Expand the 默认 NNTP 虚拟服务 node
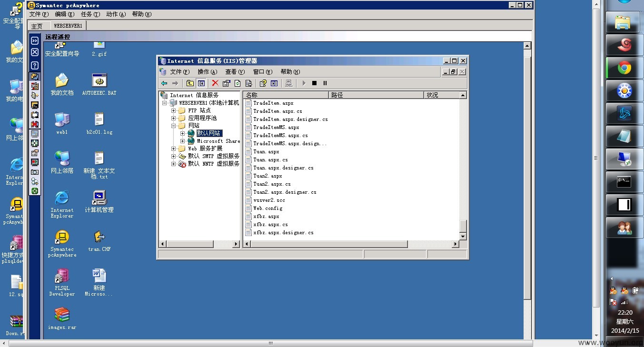Image resolution: width=644 pixels, height=347 pixels. click(173, 164)
